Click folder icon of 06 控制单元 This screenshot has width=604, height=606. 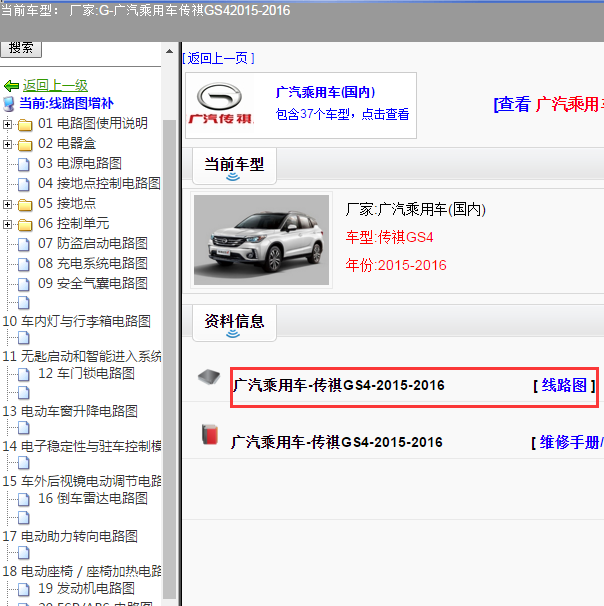tap(25, 225)
